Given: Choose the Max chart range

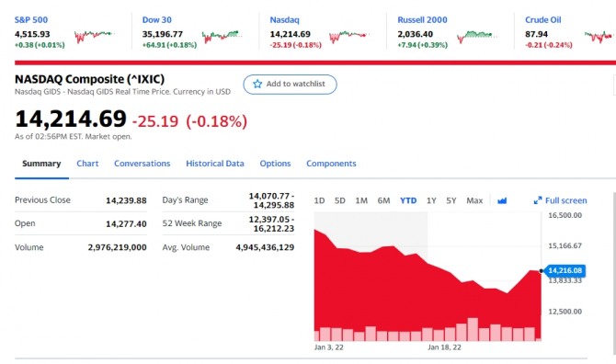Looking at the screenshot, I should [474, 200].
